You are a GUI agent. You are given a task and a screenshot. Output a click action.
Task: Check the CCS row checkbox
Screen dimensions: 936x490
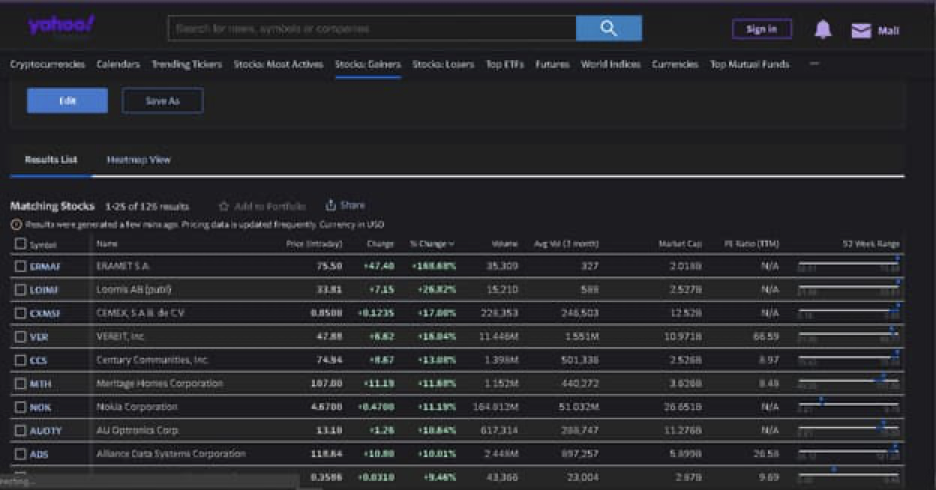[20, 360]
